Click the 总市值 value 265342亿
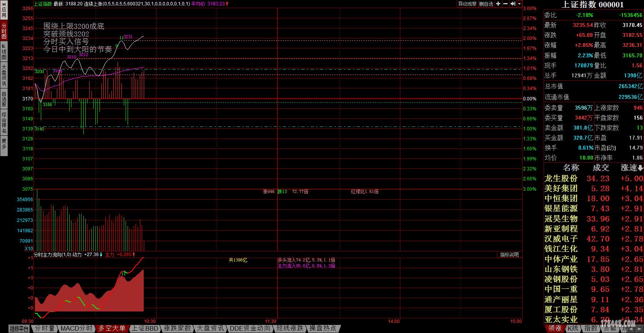The height and width of the screenshot is (333, 644). point(631,87)
